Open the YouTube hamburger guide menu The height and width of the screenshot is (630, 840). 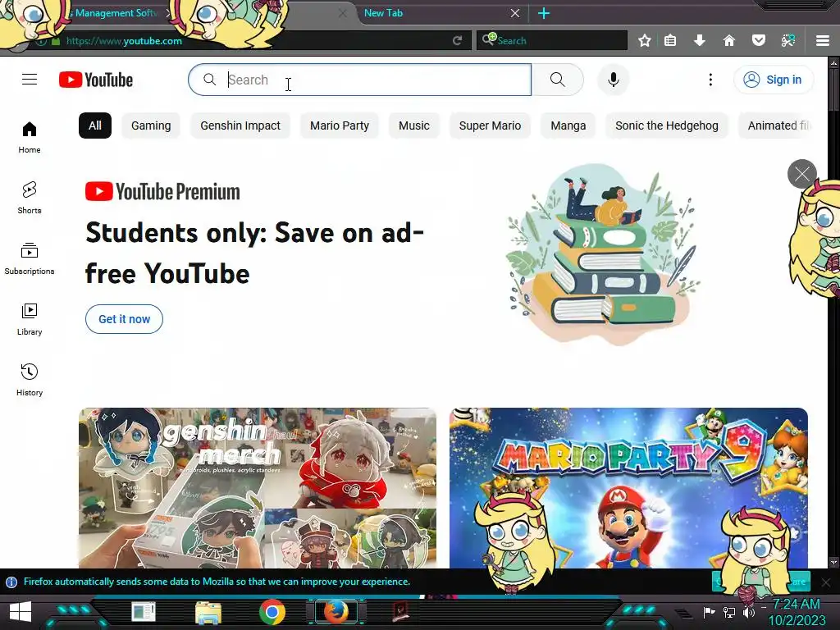coord(30,80)
